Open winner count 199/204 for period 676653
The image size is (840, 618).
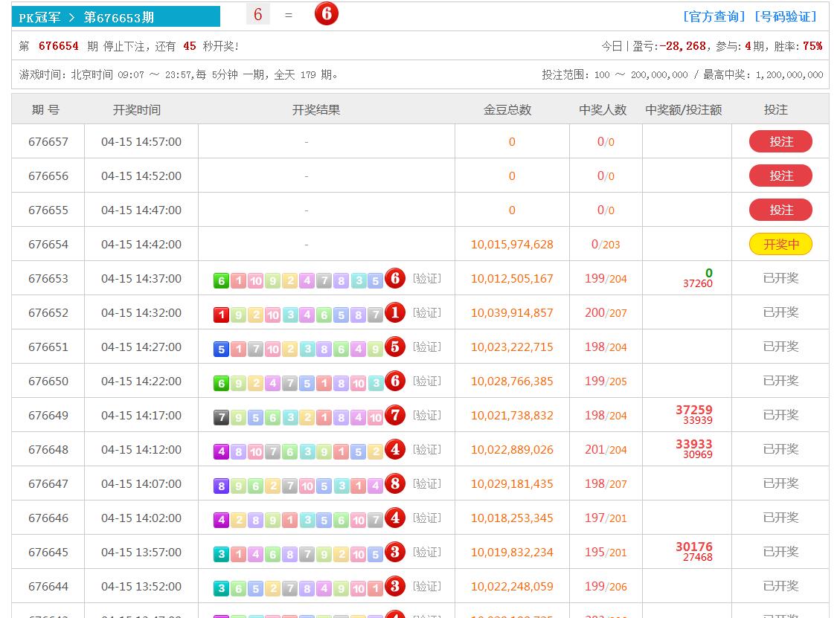tap(606, 279)
